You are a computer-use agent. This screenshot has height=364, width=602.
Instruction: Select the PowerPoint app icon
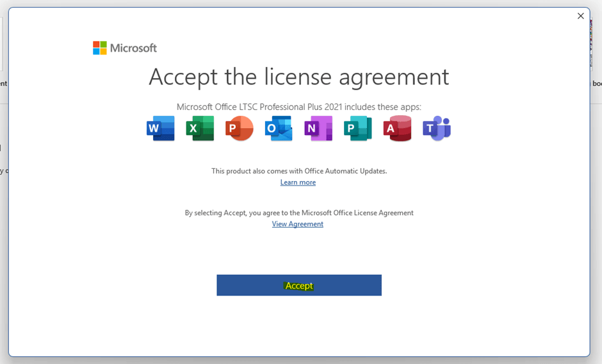[x=240, y=129]
